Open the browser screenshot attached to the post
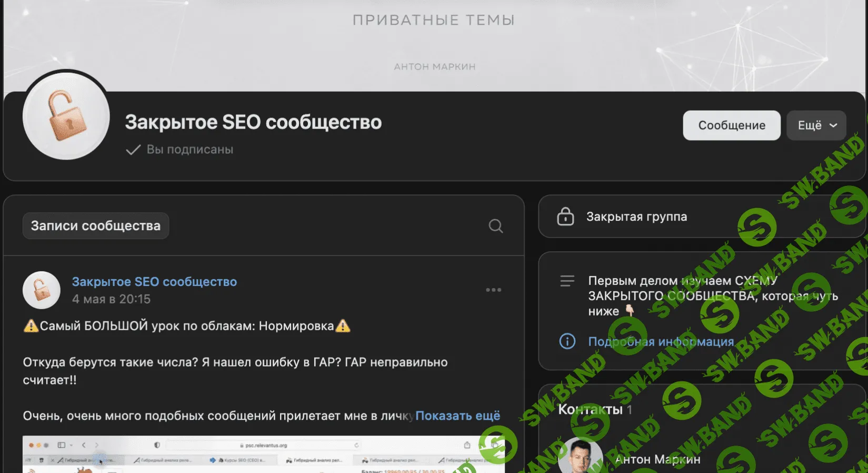 tap(263, 454)
